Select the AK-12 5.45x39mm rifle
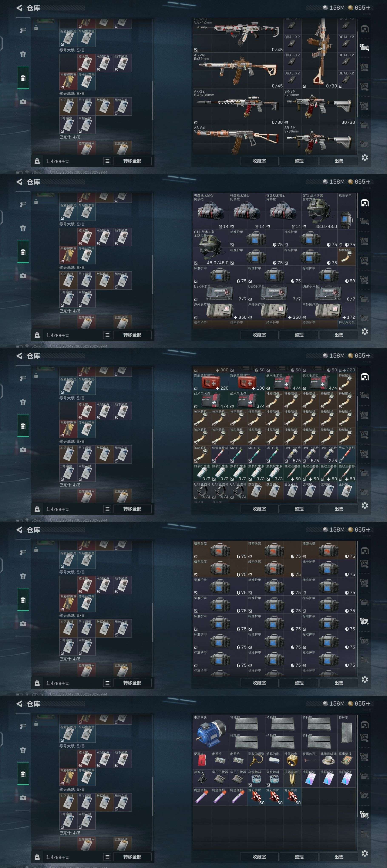387x868 pixels. click(238, 107)
